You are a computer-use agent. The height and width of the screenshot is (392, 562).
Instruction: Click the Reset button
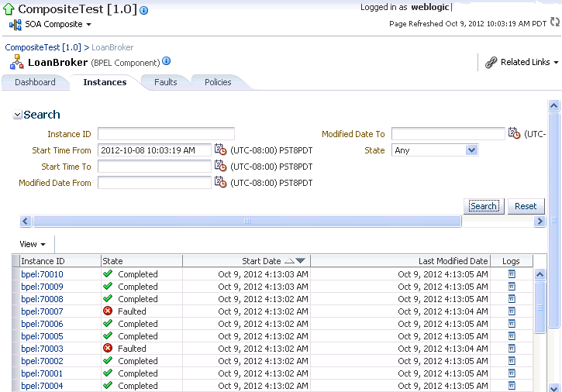526,206
